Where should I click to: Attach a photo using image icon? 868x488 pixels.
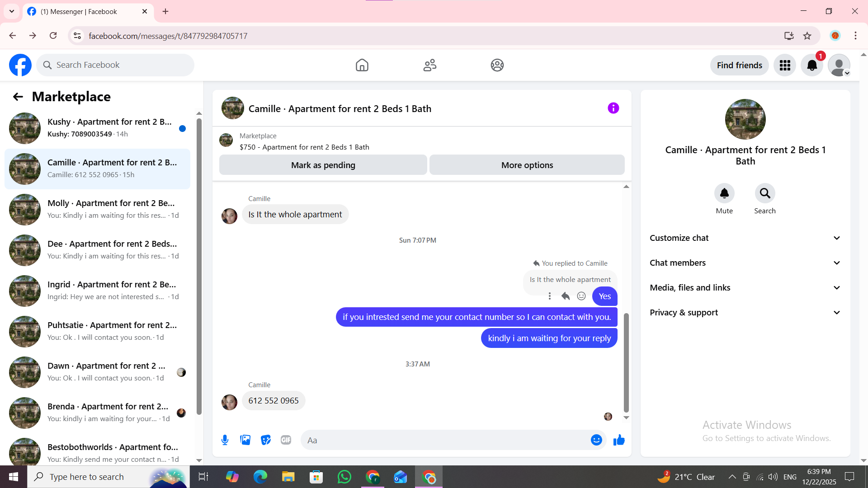(x=245, y=440)
